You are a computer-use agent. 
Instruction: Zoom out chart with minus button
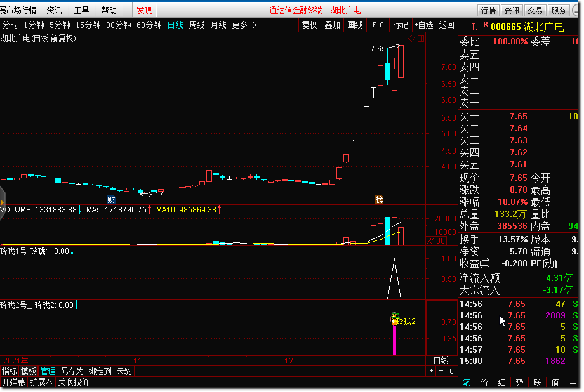441,371
